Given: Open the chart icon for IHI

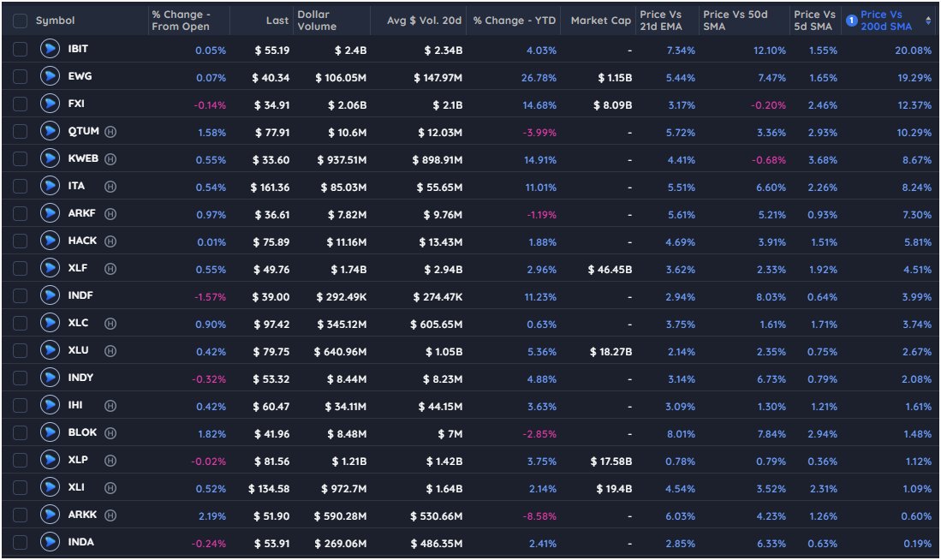Looking at the screenshot, I should tap(50, 405).
